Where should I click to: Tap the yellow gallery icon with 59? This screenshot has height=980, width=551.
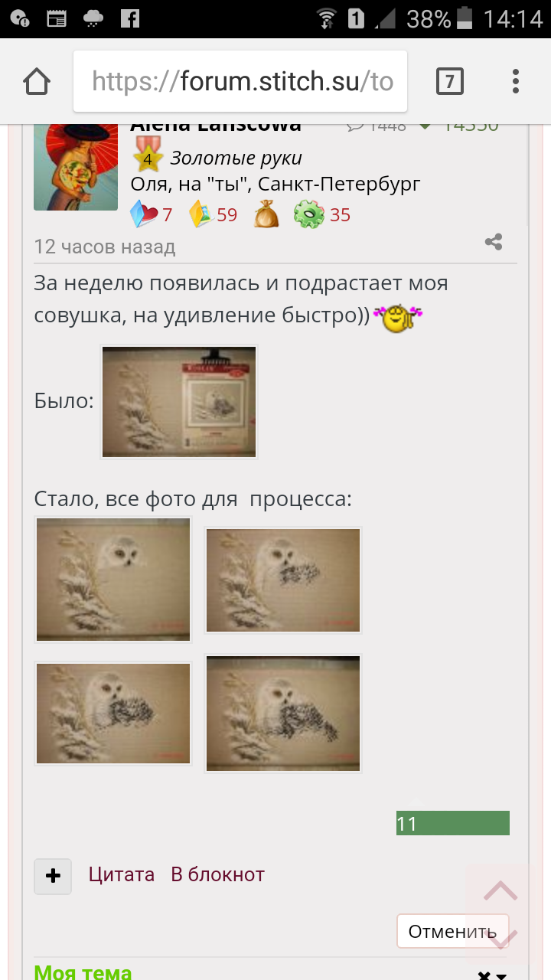pos(201,214)
